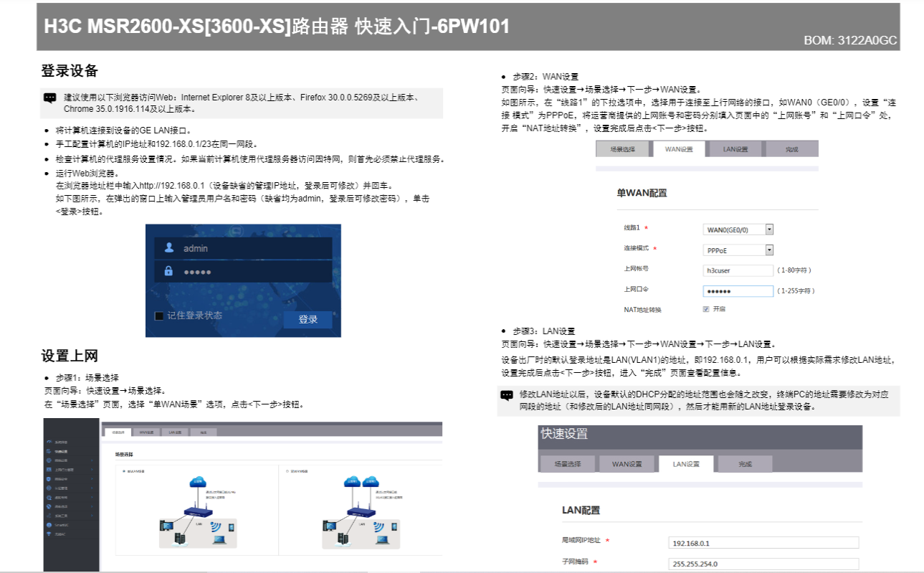Viewport: 924px width, 573px height.
Task: Click the gauge icon in the dark sidebar
Action: tap(49, 442)
